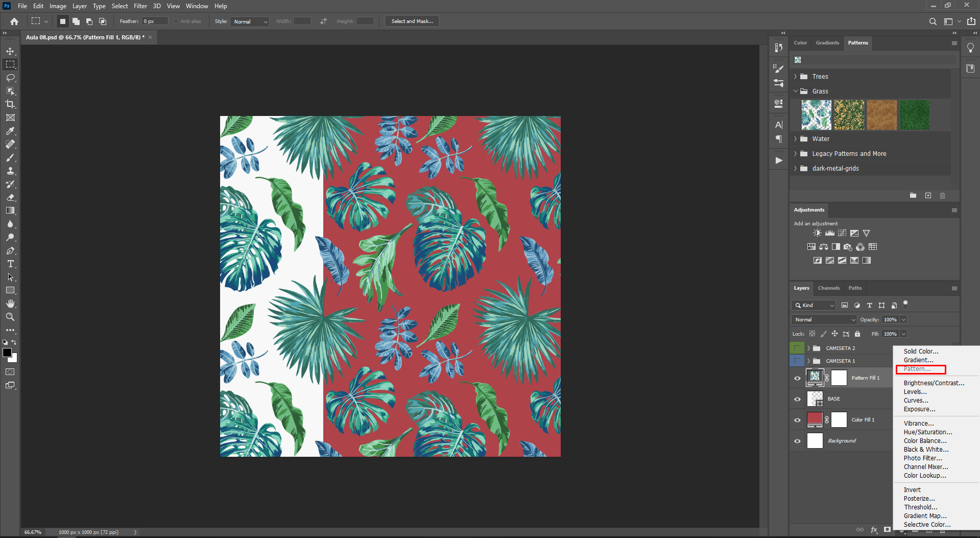Viewport: 980px width, 538px height.
Task: Select the Clone Stamp tool
Action: tap(10, 171)
